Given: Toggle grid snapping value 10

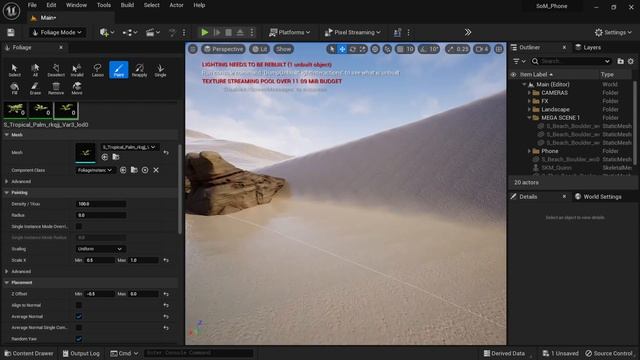Looking at the screenshot, I should (x=405, y=49).
